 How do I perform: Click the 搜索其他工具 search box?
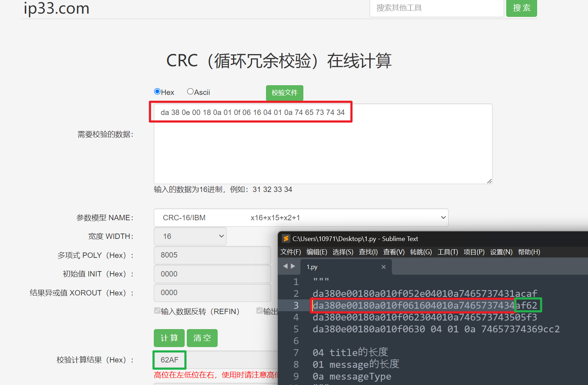pos(437,8)
